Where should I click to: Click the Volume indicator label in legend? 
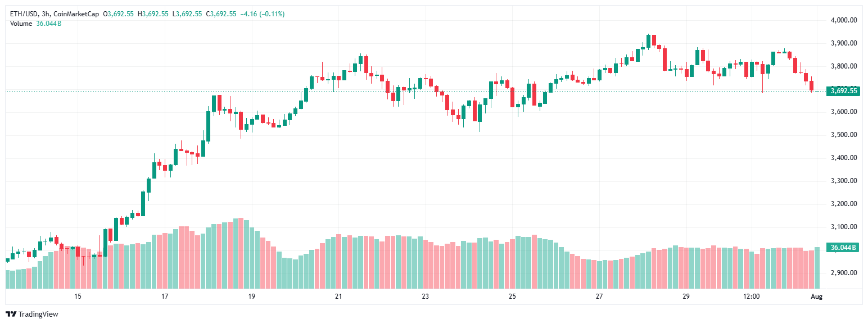tap(21, 23)
